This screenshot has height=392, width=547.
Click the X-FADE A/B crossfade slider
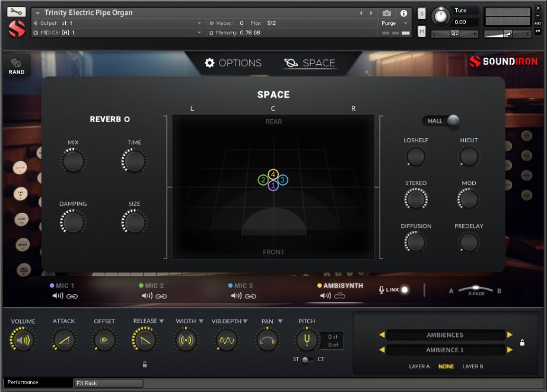(475, 290)
